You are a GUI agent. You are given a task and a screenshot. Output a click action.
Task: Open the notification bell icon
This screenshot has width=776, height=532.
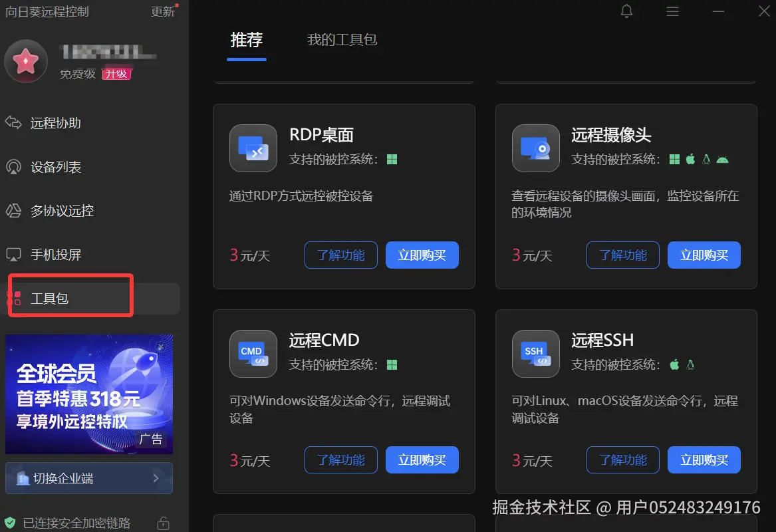[x=626, y=11]
